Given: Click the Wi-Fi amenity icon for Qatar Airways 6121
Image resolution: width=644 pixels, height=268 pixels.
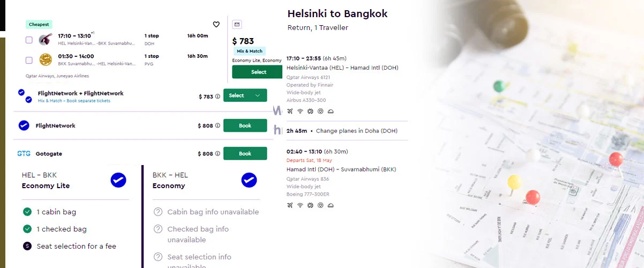Looking at the screenshot, I should coord(300,111).
